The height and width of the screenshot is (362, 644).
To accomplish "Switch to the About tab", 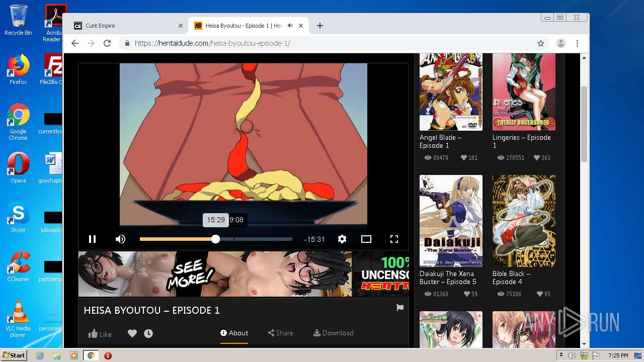I will point(234,333).
